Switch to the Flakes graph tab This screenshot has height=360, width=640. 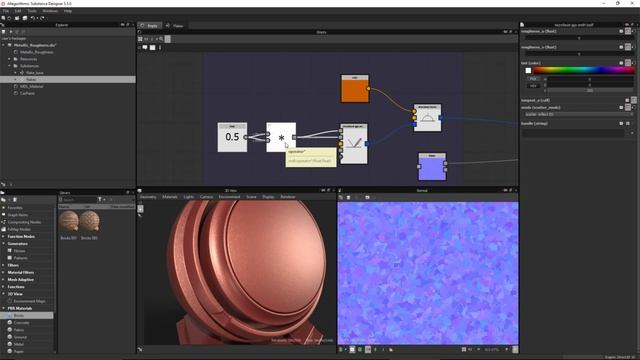tap(175, 26)
